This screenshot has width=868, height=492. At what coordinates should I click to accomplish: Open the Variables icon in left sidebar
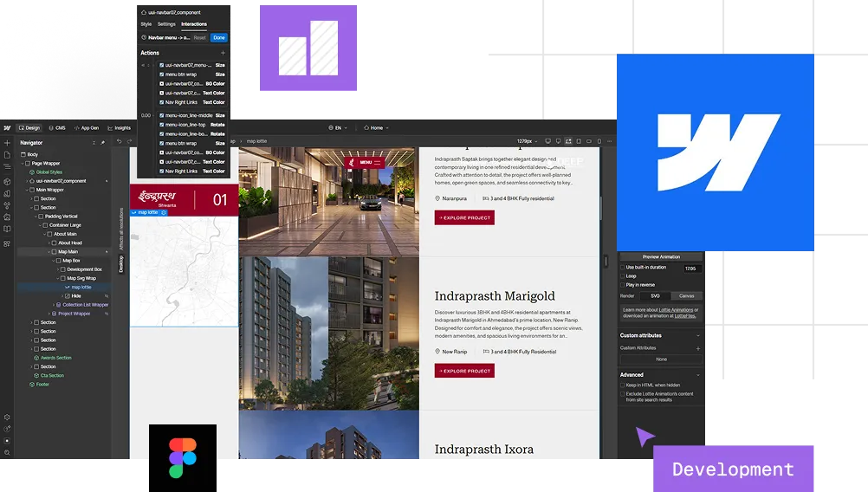[x=7, y=194]
